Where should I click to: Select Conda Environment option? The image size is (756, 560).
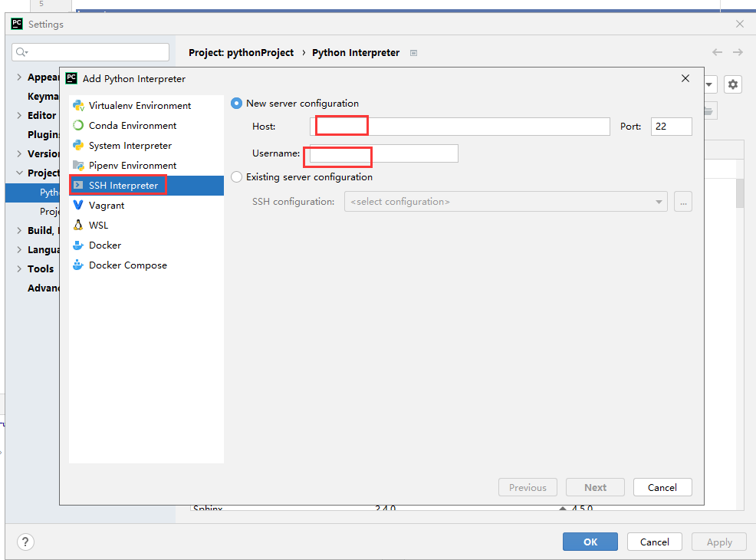click(x=146, y=125)
